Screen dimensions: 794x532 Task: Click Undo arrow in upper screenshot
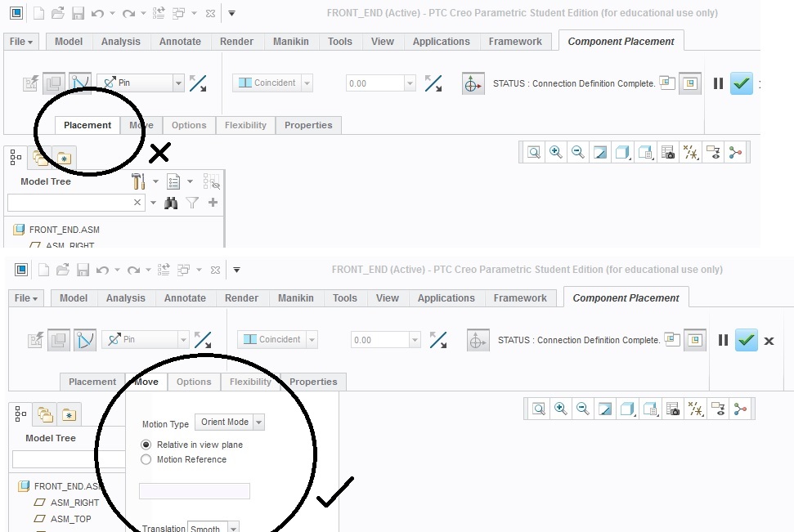click(x=98, y=14)
